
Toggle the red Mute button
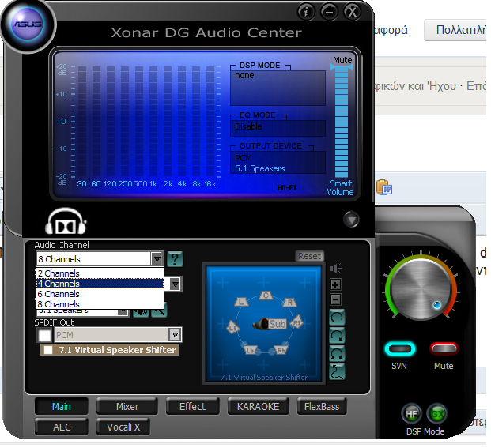click(444, 348)
